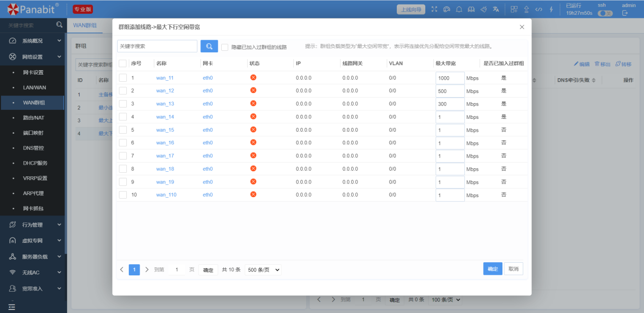This screenshot has height=313, width=644.
Task: Click the logout icon under admin
Action: (x=625, y=13)
